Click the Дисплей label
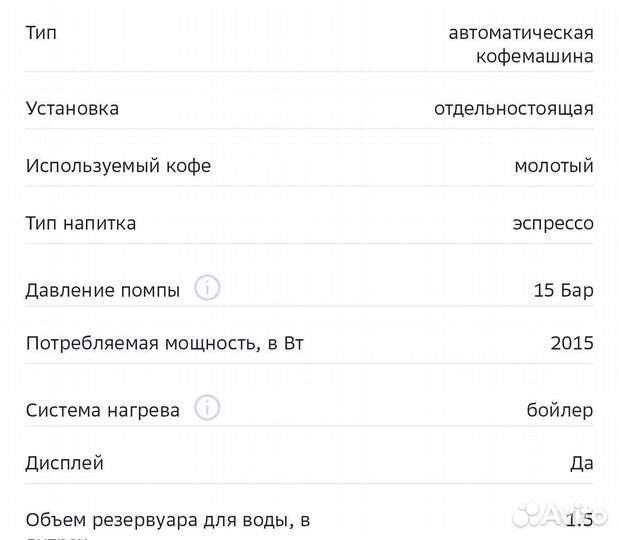This screenshot has height=540, width=619. (65, 463)
